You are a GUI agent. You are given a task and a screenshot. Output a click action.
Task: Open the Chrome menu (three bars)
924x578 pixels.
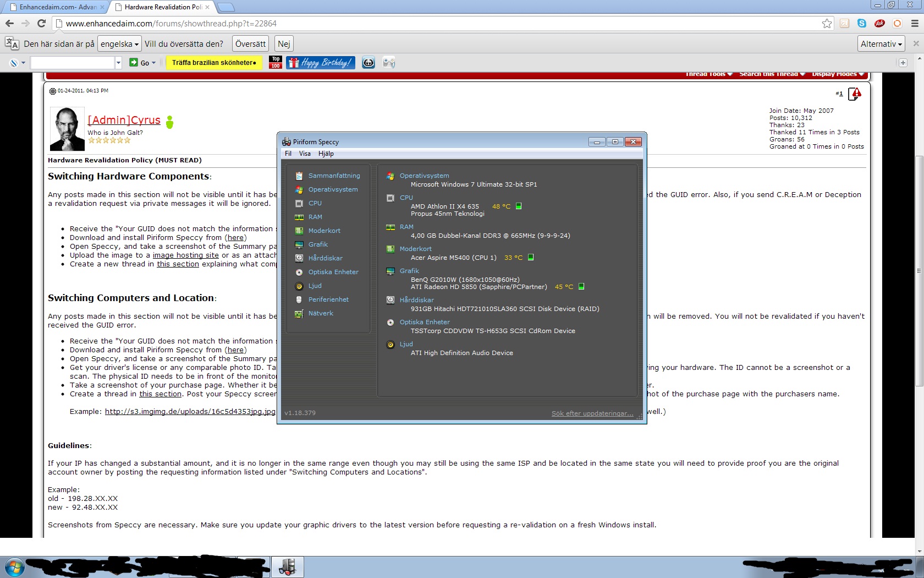(915, 23)
